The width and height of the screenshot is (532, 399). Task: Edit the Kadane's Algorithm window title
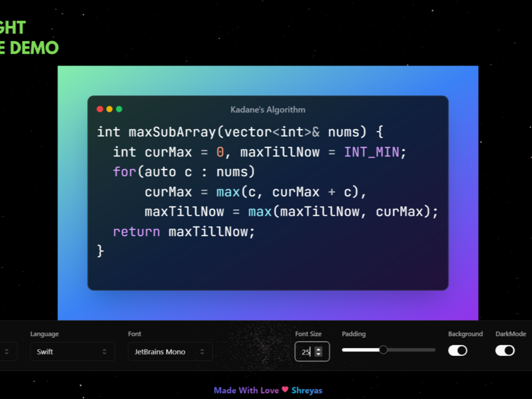click(267, 110)
